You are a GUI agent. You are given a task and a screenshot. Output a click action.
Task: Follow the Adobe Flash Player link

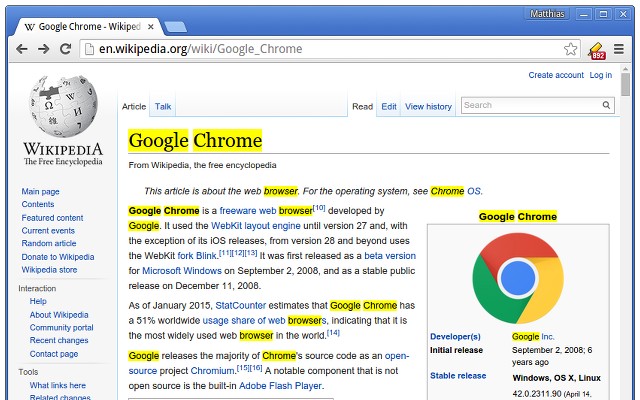pyautogui.click(x=280, y=386)
